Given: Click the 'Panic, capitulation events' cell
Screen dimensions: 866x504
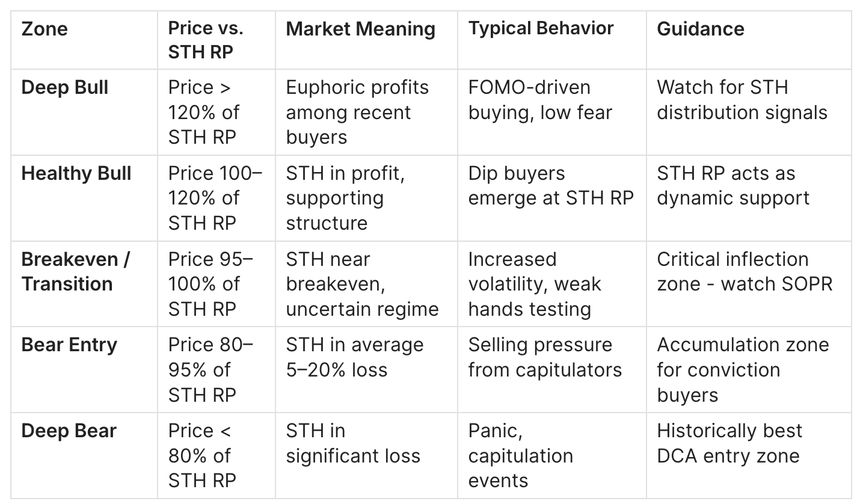Looking at the screenshot, I should point(520,455).
